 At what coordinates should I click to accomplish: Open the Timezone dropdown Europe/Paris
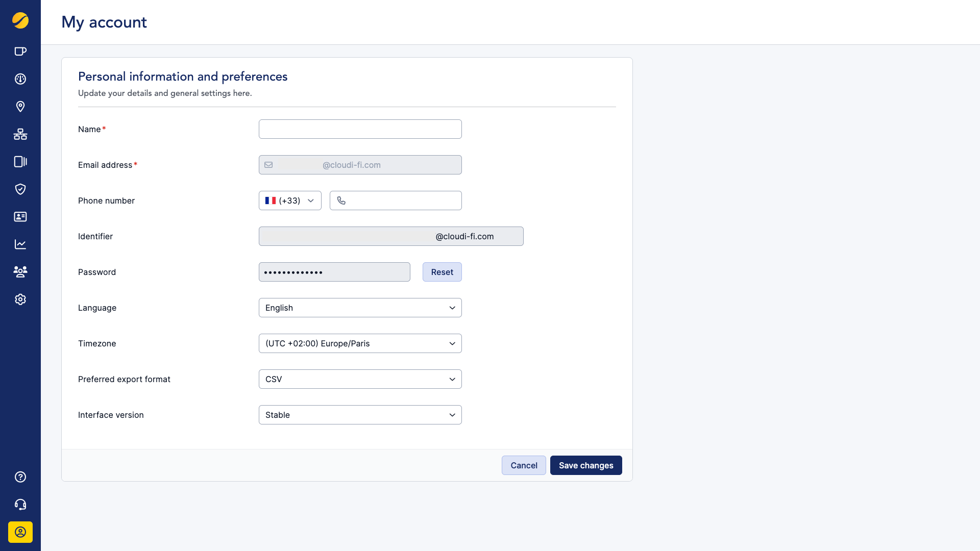360,343
